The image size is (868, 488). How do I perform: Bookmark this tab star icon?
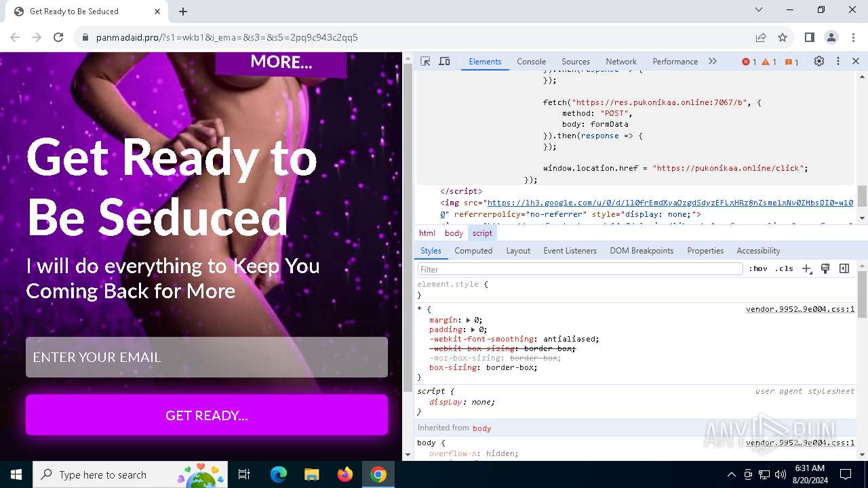pos(783,37)
